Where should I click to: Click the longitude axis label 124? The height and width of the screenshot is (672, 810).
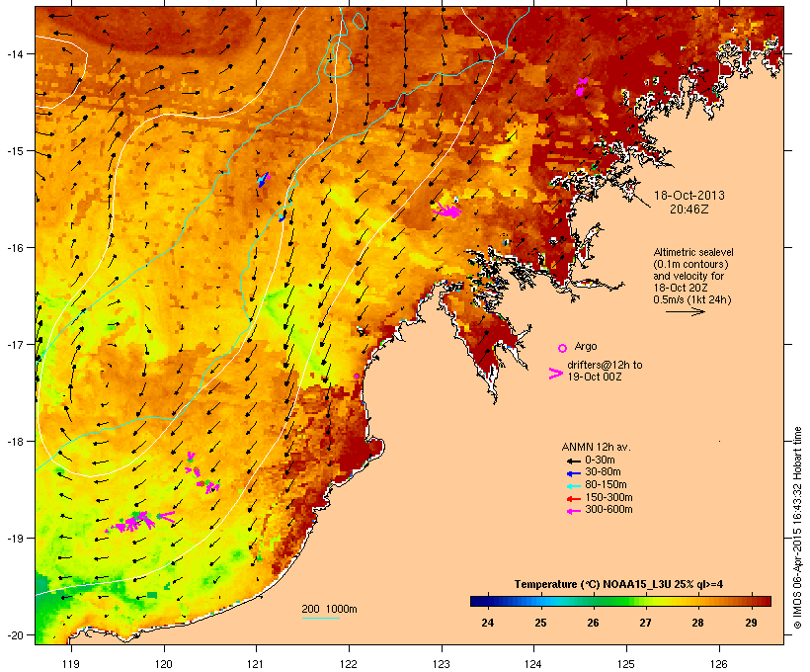click(x=533, y=664)
